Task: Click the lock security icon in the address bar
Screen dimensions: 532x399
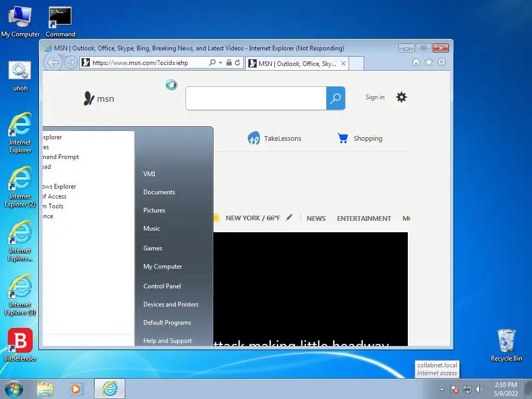Action: tap(229, 62)
